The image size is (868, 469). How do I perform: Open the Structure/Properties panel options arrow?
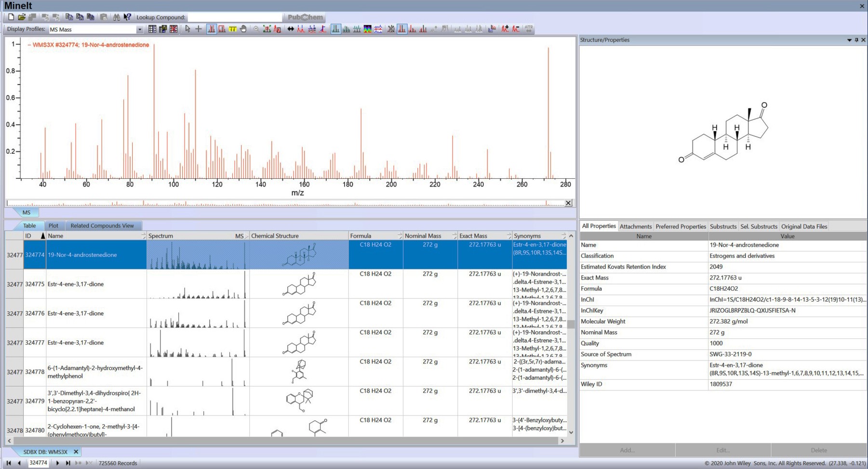click(849, 40)
